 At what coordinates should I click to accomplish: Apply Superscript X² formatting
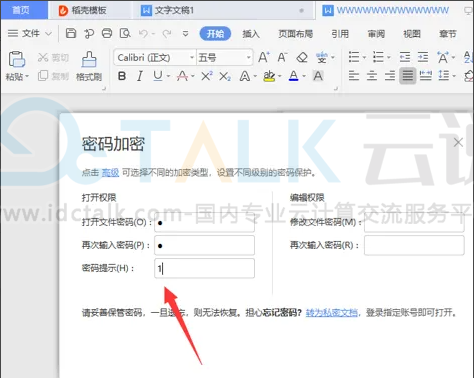pyautogui.click(x=207, y=76)
